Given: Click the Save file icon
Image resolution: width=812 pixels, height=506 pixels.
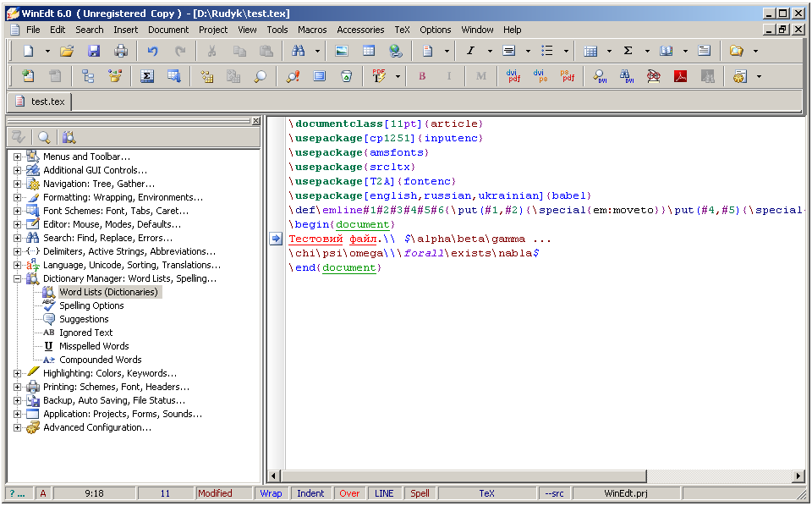Looking at the screenshot, I should point(94,51).
